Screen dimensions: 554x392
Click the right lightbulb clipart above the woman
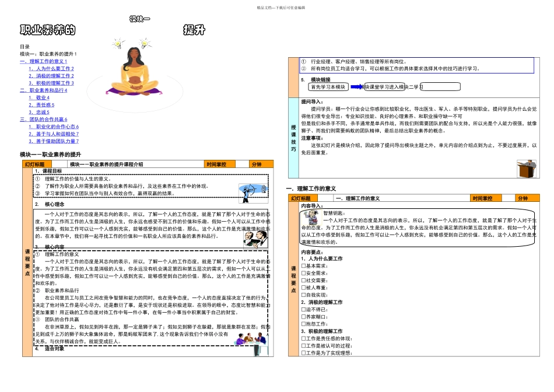145,43
